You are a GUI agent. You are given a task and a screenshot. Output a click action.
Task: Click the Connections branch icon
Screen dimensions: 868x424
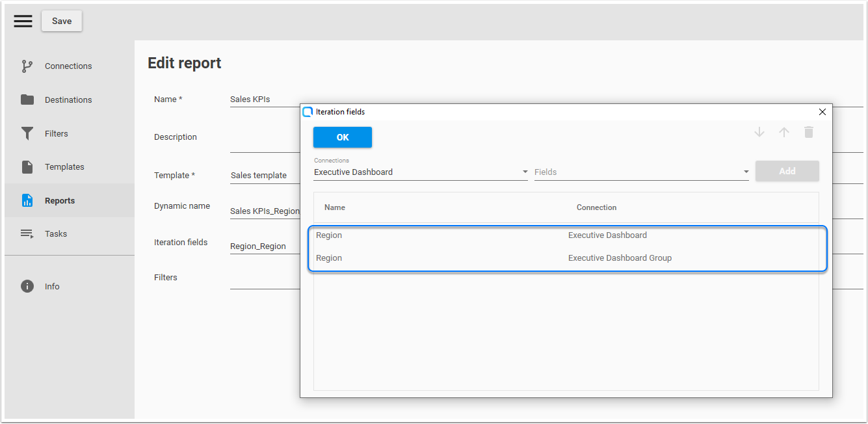point(27,66)
